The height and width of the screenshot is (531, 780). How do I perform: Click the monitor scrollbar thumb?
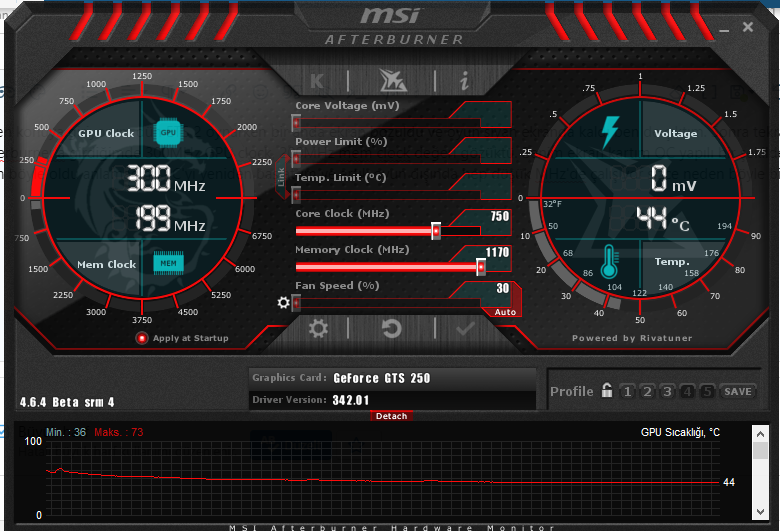click(760, 450)
